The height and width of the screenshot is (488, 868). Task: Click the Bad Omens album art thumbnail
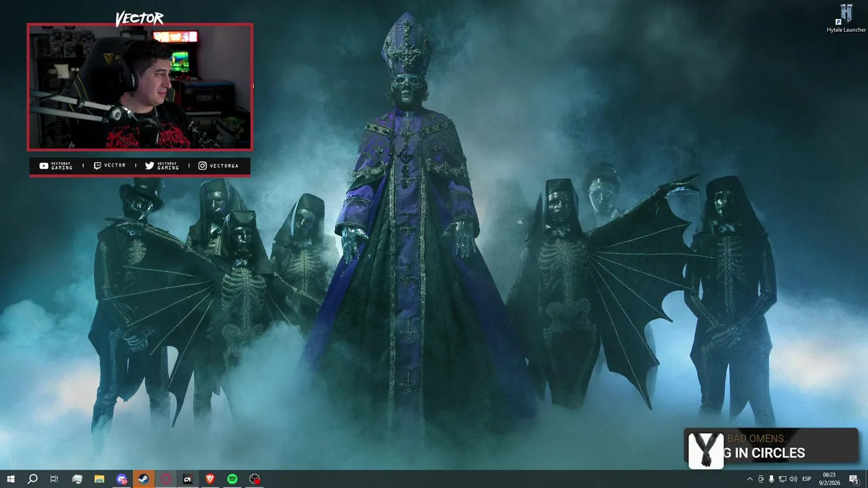(705, 450)
